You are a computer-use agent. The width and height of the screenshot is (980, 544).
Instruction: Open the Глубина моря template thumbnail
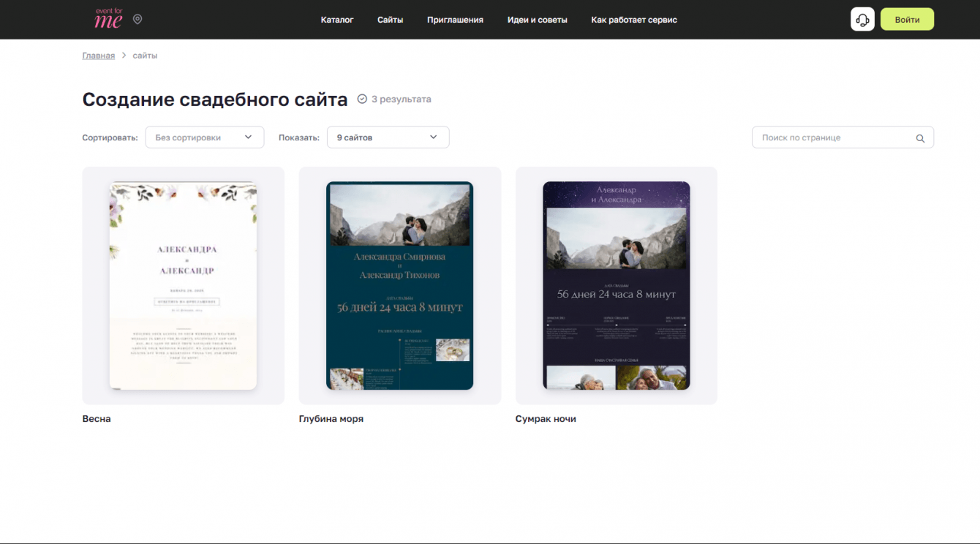tap(399, 285)
